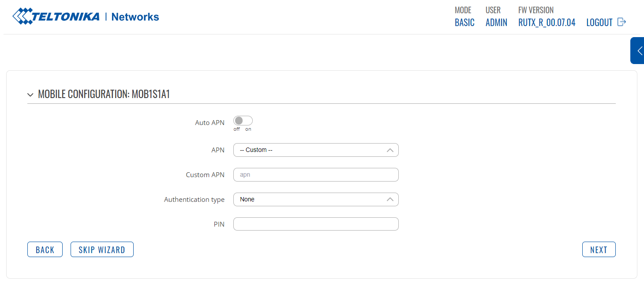Focus the Custom APN text field
The width and height of the screenshot is (644, 307).
pos(315,175)
